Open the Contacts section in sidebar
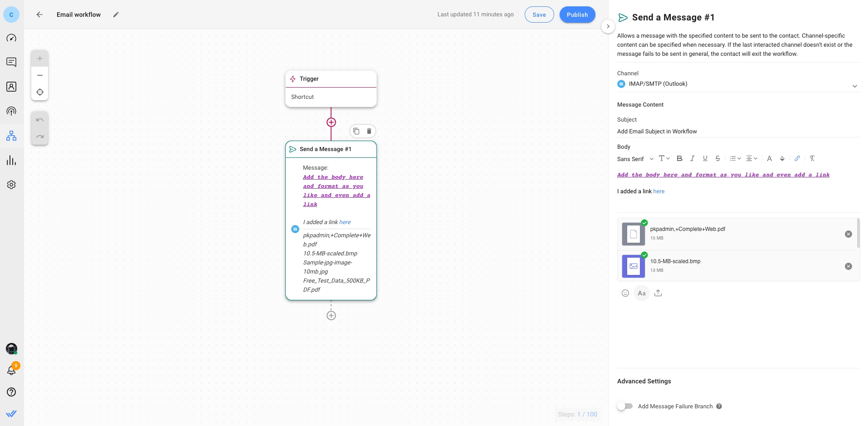This screenshot has height=426, width=868. [11, 87]
